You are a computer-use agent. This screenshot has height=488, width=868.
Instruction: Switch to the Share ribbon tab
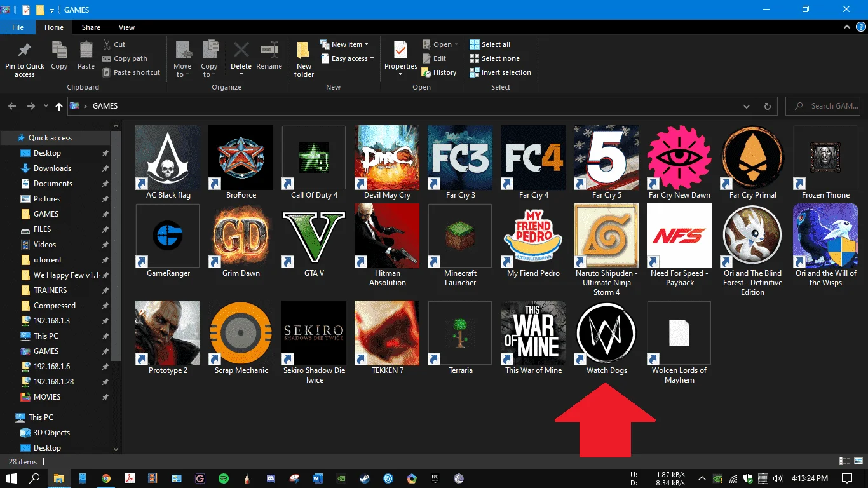[91, 27]
